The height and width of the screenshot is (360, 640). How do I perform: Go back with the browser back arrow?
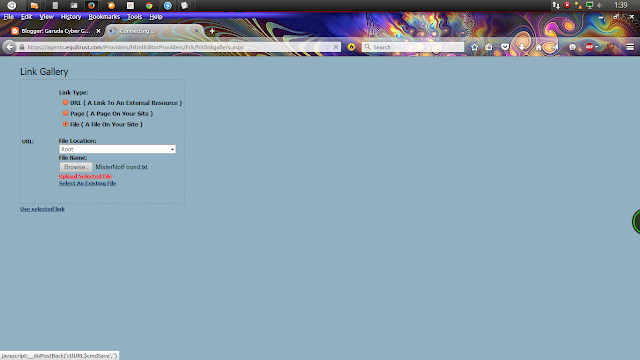pyautogui.click(x=9, y=47)
